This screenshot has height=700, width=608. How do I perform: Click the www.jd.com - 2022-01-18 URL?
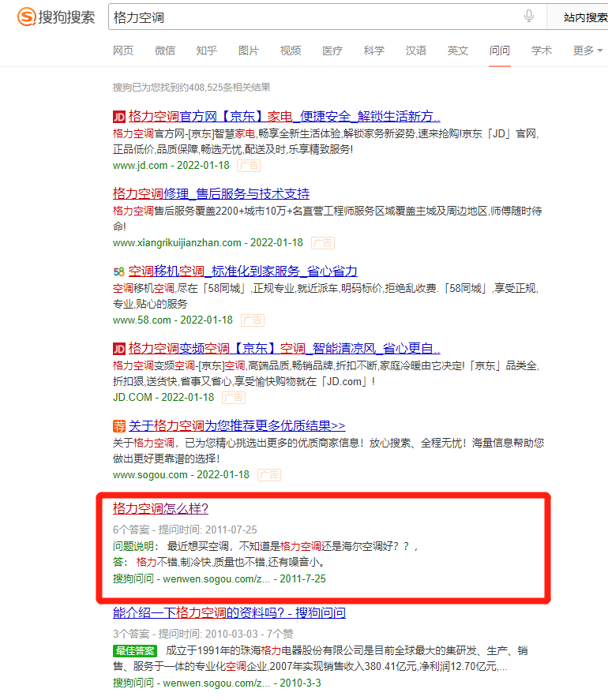pyautogui.click(x=171, y=165)
